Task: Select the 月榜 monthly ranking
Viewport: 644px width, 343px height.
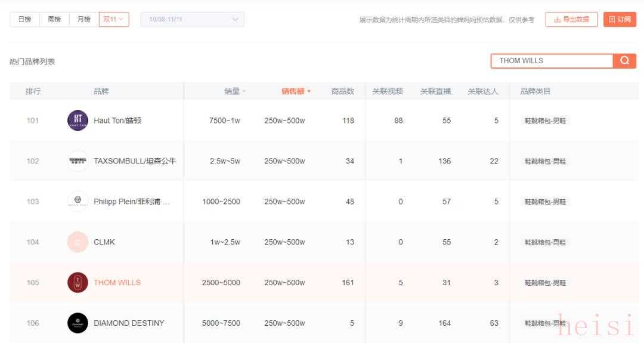Action: 84,20
